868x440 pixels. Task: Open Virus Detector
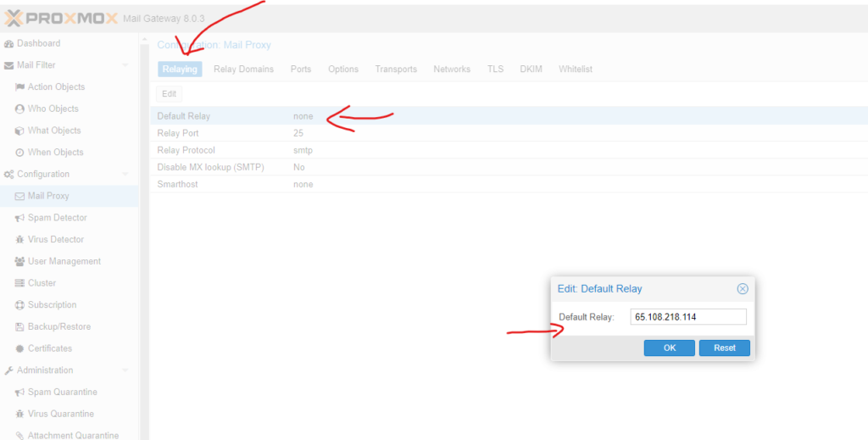pos(56,240)
